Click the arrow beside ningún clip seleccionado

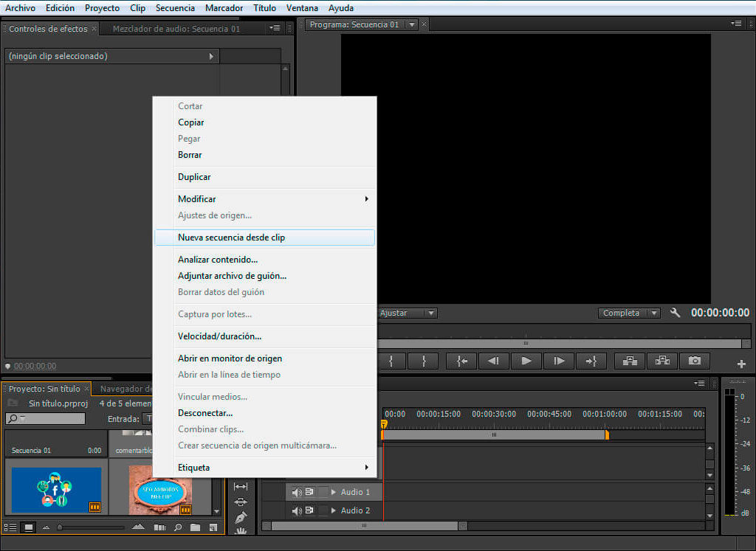point(211,56)
